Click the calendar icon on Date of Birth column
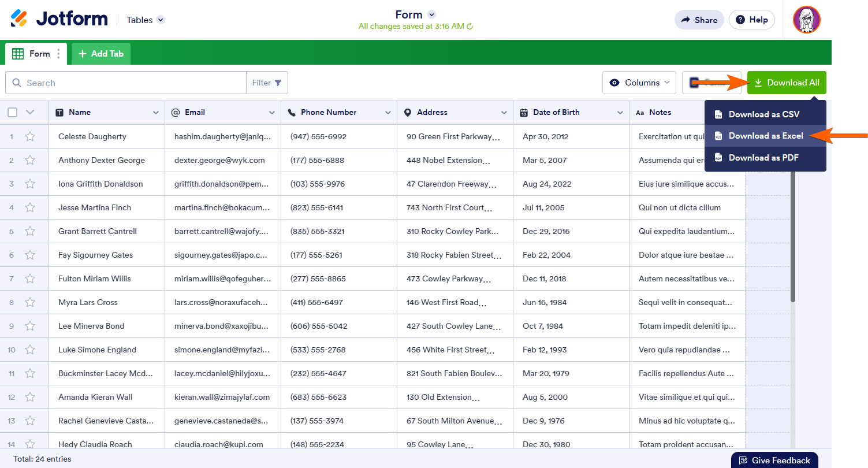The width and height of the screenshot is (868, 468). [x=524, y=112]
